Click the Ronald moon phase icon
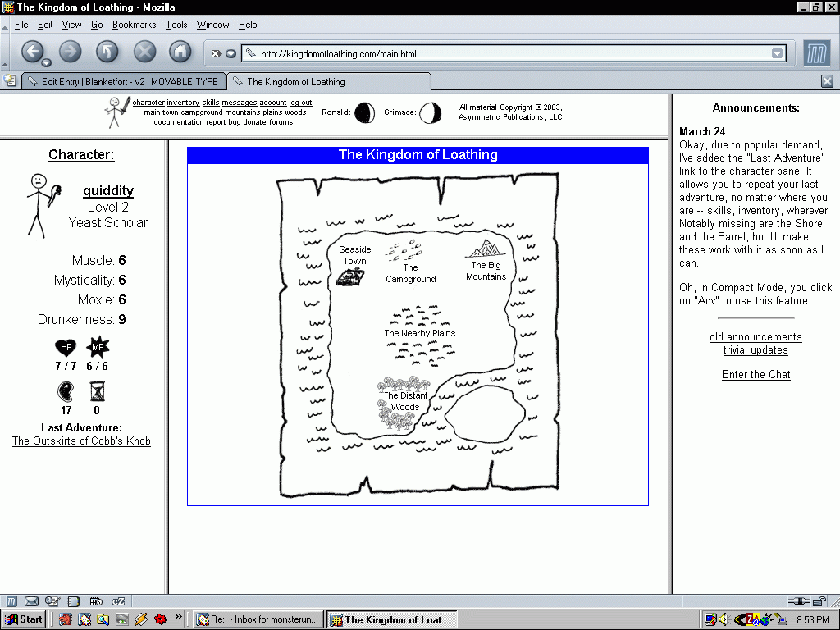This screenshot has height=630, width=840. 364,112
